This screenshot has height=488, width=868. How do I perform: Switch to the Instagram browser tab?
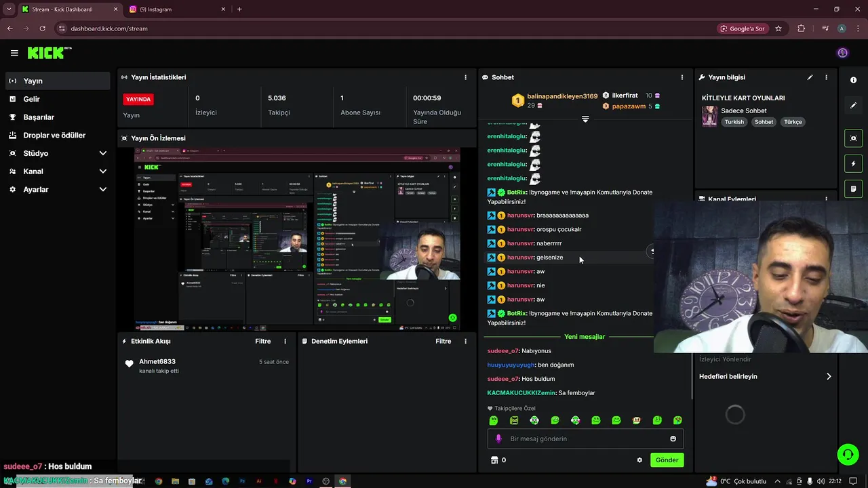pos(178,9)
